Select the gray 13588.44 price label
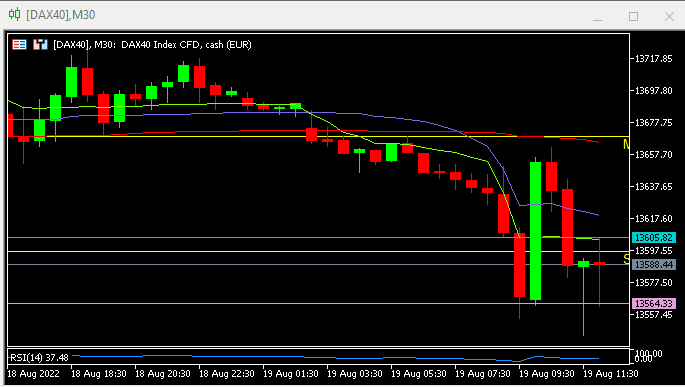Viewport: 685px width, 387px height. [654, 265]
